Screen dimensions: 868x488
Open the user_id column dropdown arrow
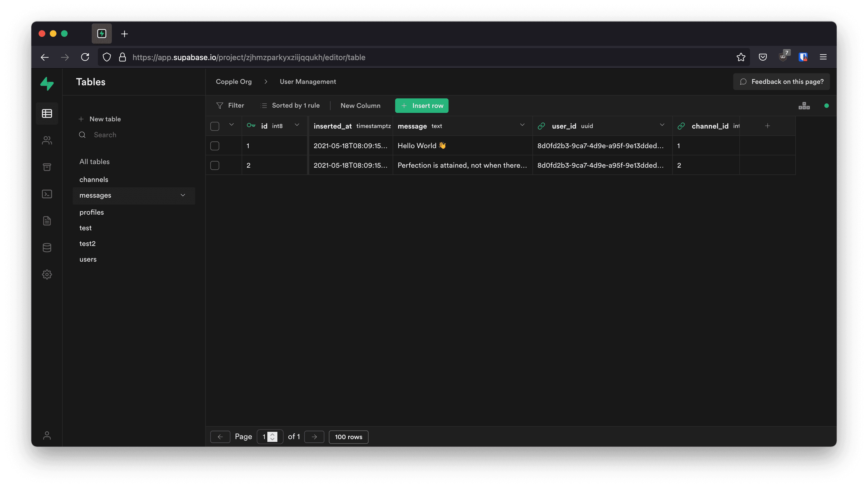tap(662, 125)
